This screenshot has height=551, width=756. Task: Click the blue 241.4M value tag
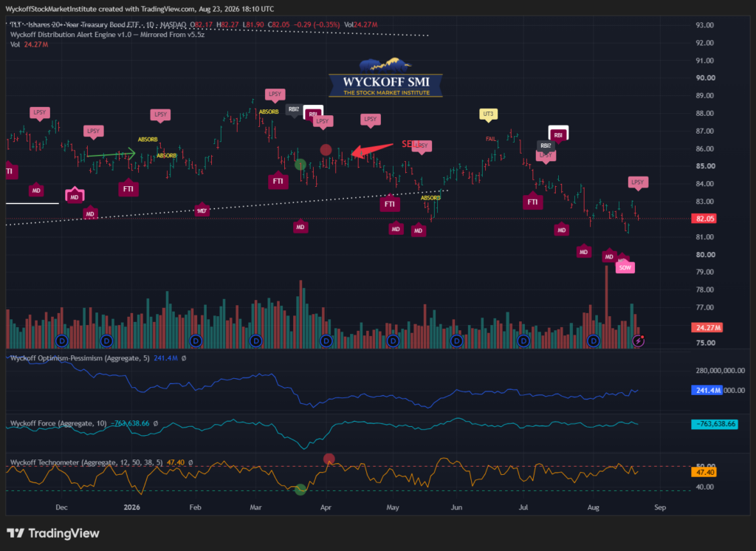707,390
